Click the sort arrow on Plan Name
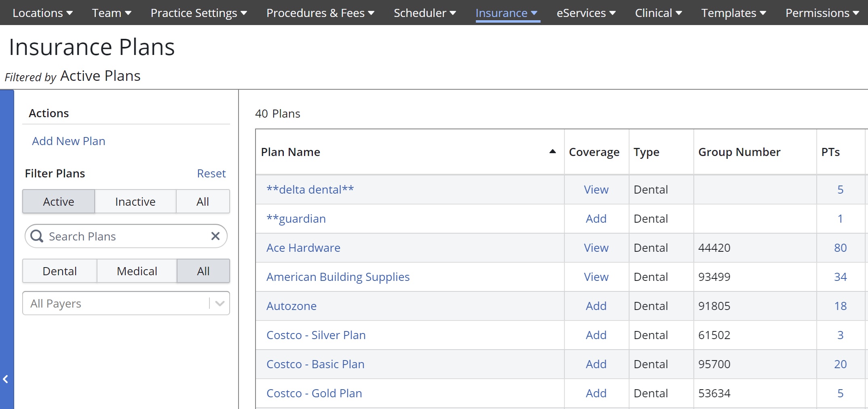This screenshot has width=868, height=409. (x=551, y=152)
